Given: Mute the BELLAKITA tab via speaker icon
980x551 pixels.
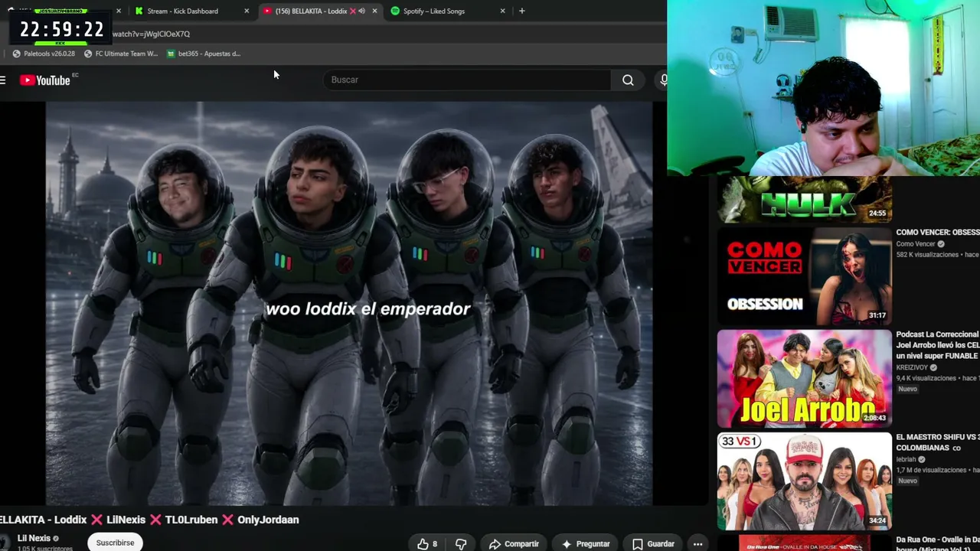Looking at the screenshot, I should 361,11.
